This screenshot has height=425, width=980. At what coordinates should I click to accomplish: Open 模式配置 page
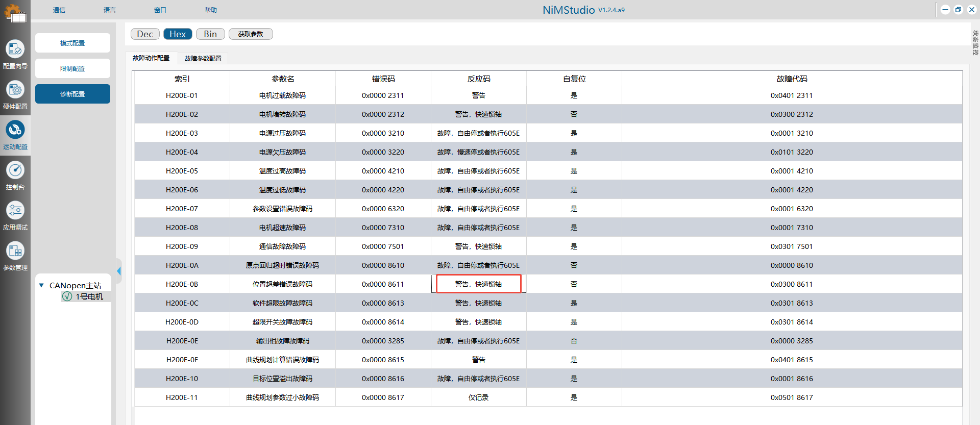coord(72,43)
